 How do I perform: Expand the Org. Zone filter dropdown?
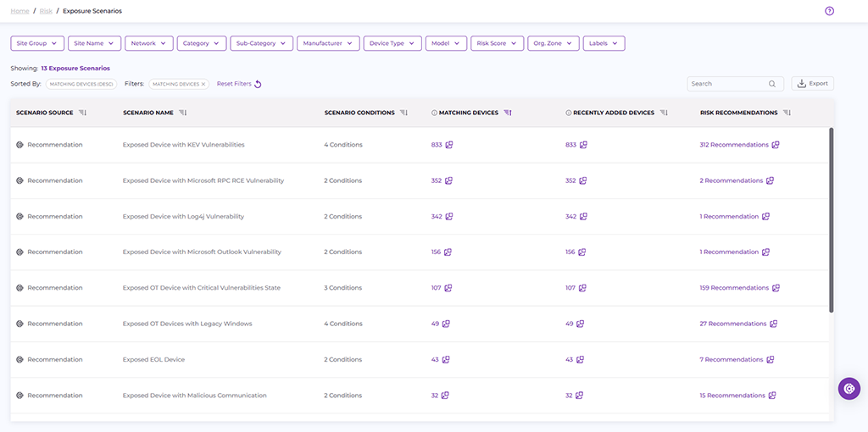[x=553, y=43]
